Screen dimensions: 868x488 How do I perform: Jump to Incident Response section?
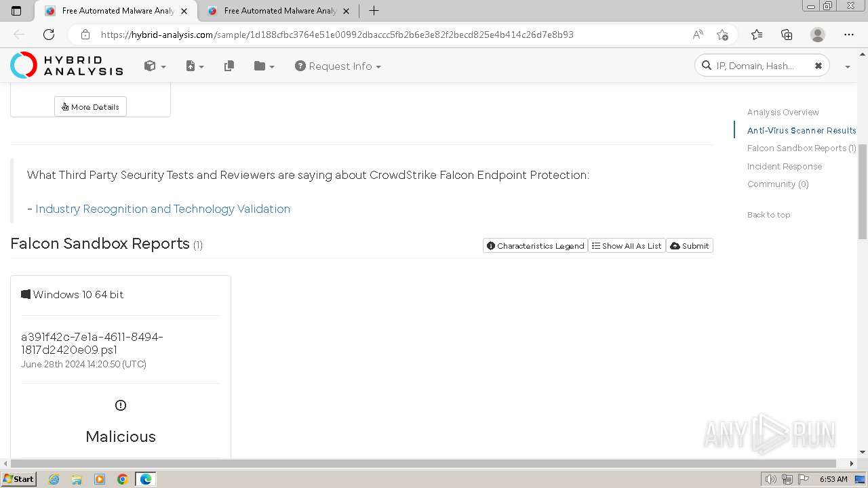[x=785, y=166]
